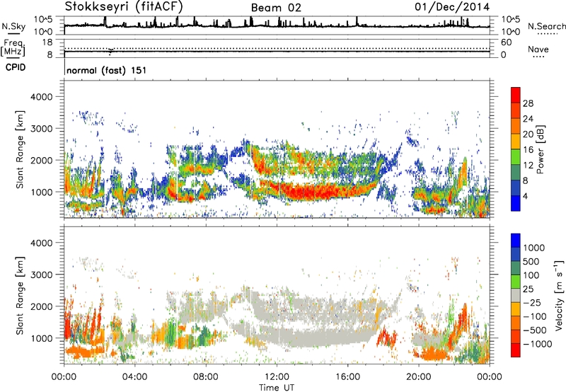The height and width of the screenshot is (392, 566).
Task: Click the dark green 8–12 dB power segment
Action: 516,172
